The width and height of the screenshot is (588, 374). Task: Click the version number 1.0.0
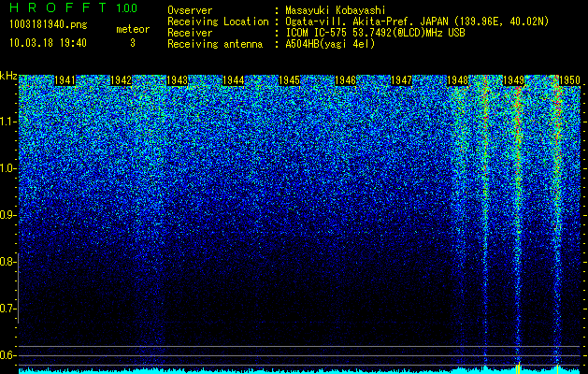pos(127,8)
